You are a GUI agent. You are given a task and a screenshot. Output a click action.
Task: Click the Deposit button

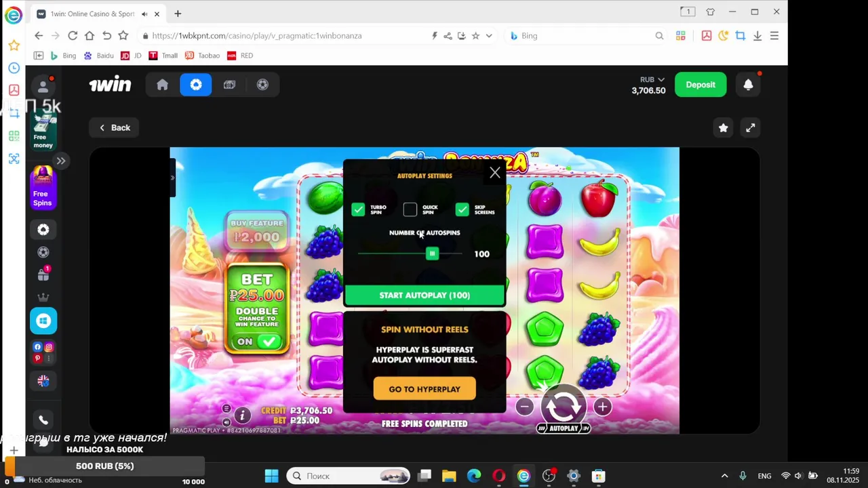click(x=701, y=85)
